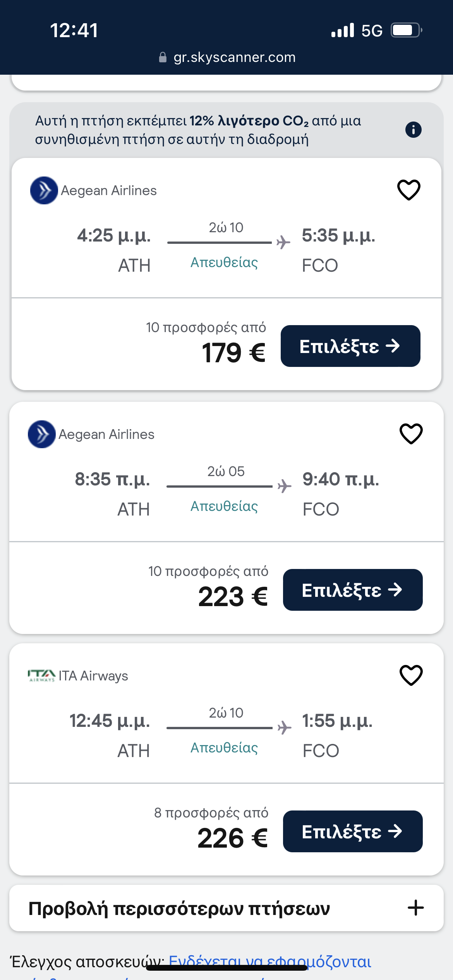Viewport: 453px width, 980px height.
Task: Tap the lock icon beside the URL
Action: (163, 58)
